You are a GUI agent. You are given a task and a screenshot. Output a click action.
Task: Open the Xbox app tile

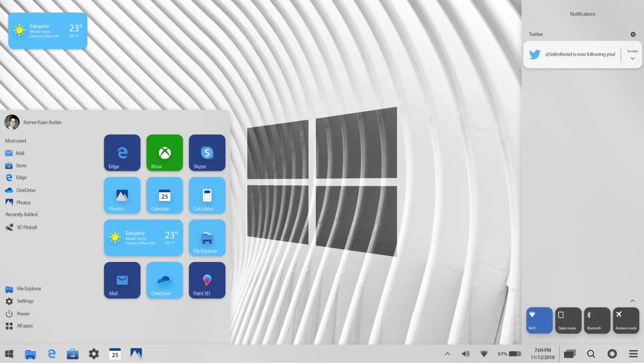pos(165,153)
